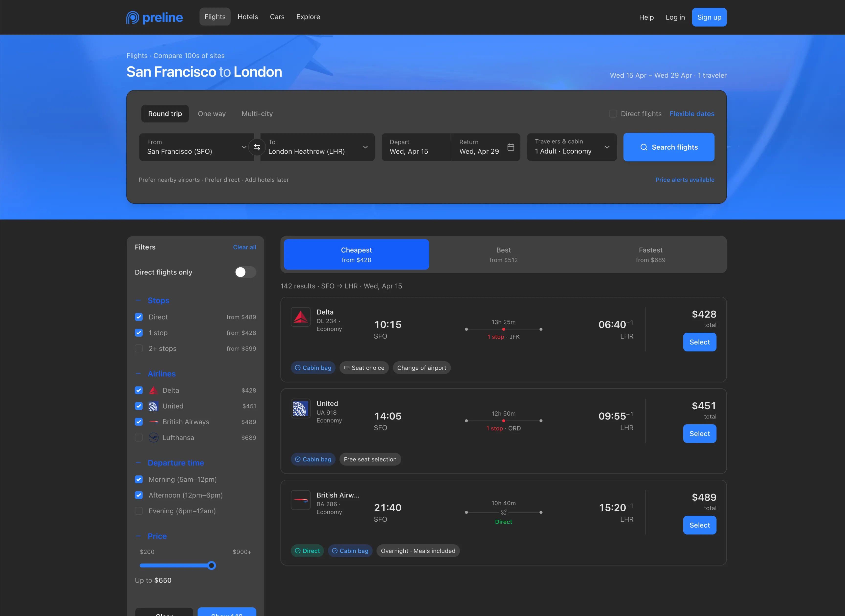Select the One way trip type

(212, 114)
